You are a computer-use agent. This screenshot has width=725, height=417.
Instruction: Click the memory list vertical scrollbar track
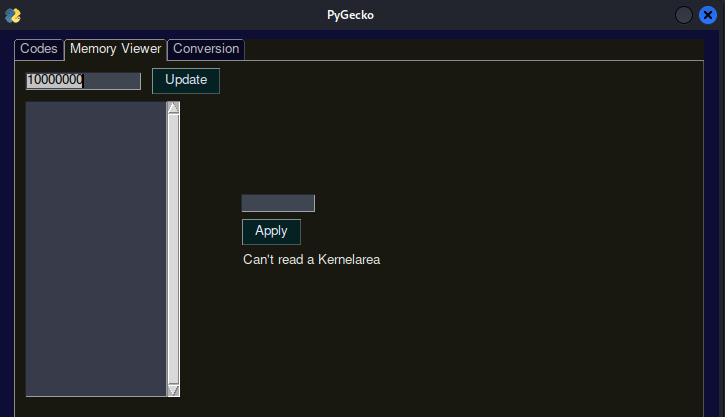[173, 249]
